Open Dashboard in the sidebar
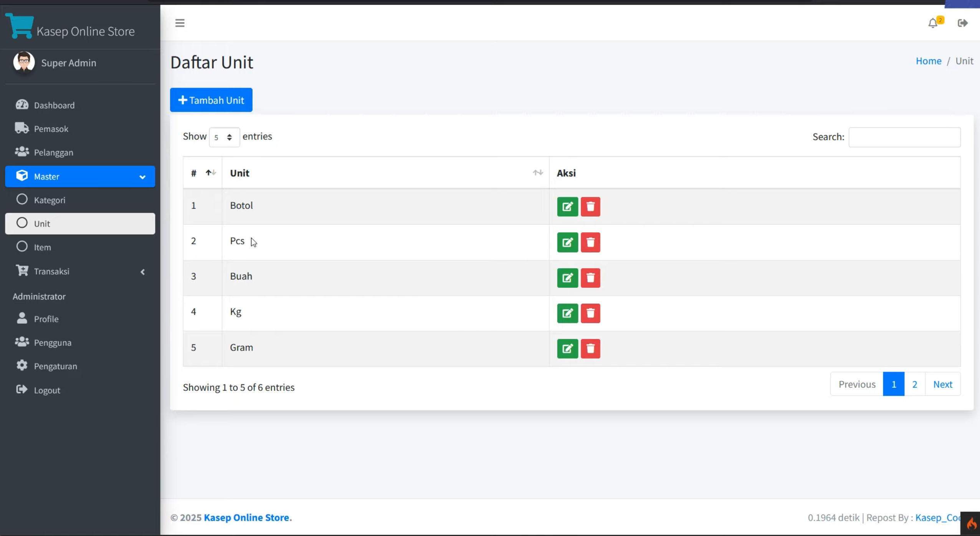Screen dimensions: 980x536 tap(80, 105)
